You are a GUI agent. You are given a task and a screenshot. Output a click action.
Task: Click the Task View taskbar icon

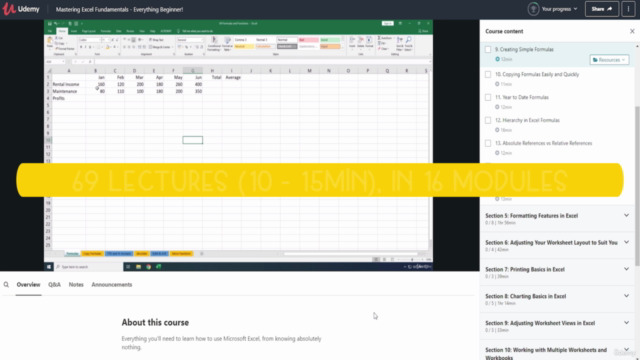click(128, 267)
